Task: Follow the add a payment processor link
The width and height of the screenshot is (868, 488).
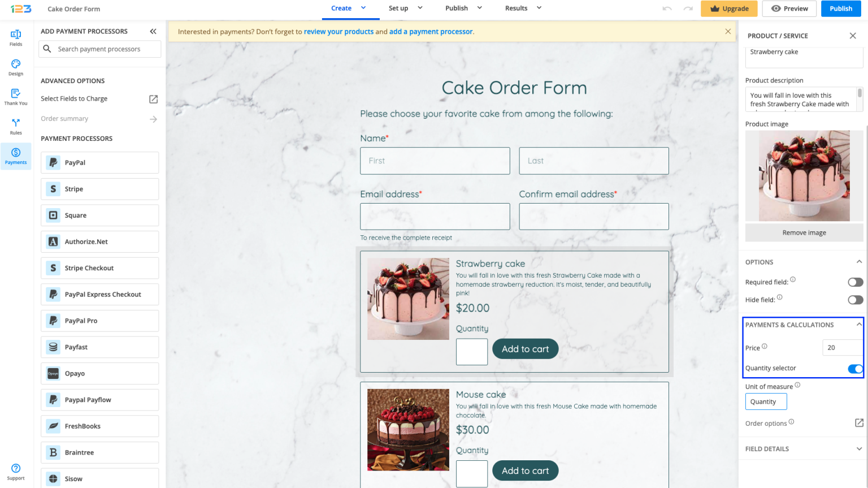Action: pos(431,32)
